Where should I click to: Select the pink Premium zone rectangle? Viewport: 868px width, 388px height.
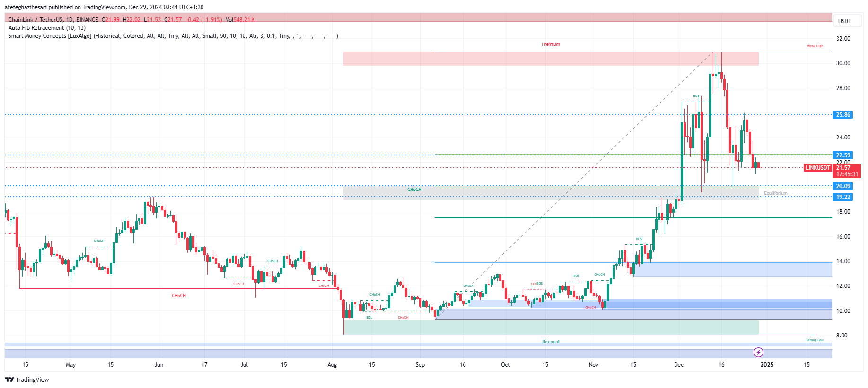[551, 59]
